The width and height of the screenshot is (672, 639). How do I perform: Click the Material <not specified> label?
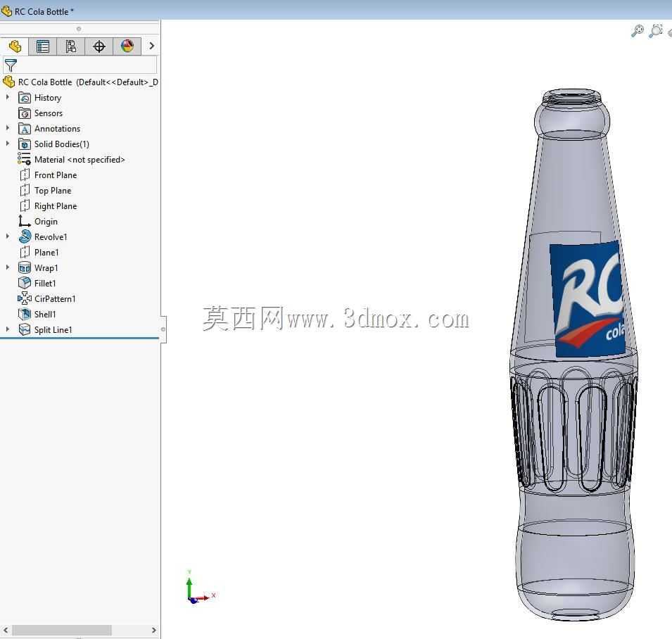(80, 160)
